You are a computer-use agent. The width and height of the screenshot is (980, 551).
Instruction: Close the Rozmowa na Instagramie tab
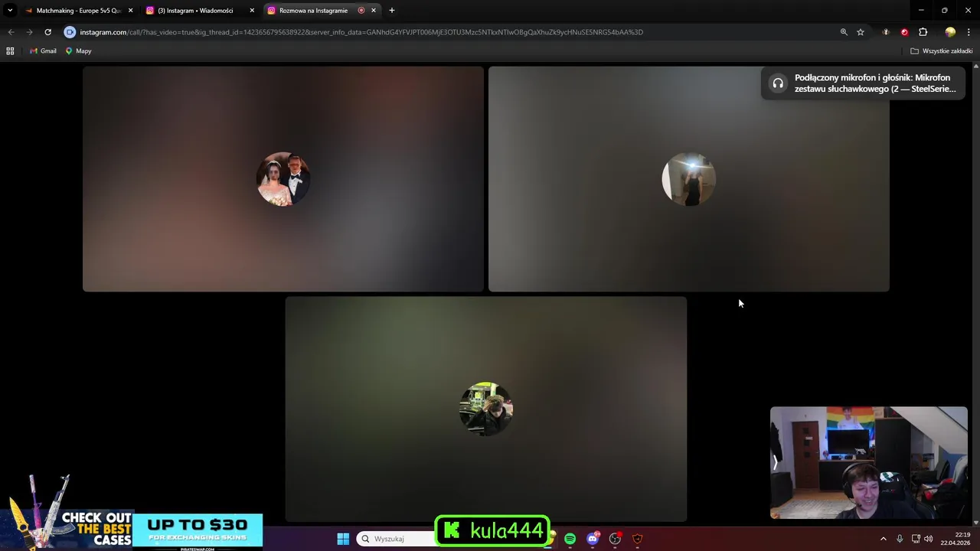click(374, 11)
